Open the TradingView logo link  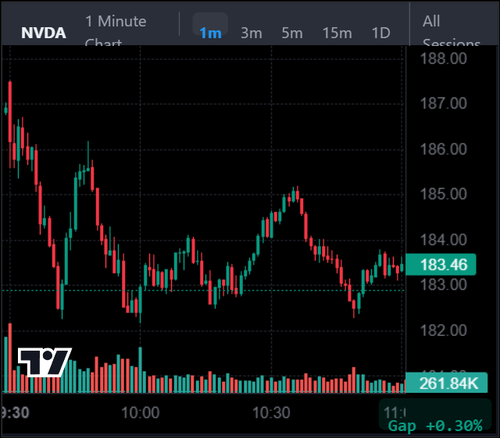pos(45,362)
